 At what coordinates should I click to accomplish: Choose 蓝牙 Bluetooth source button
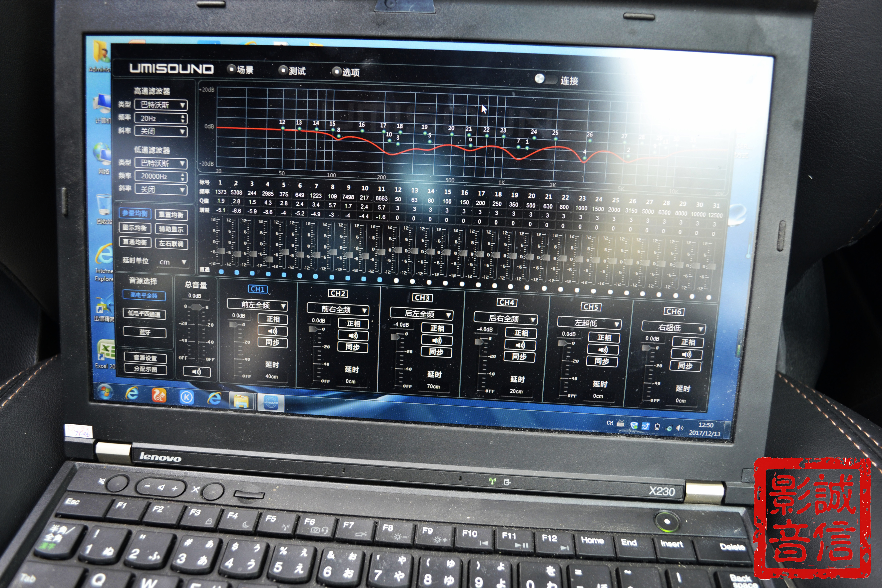point(145,332)
